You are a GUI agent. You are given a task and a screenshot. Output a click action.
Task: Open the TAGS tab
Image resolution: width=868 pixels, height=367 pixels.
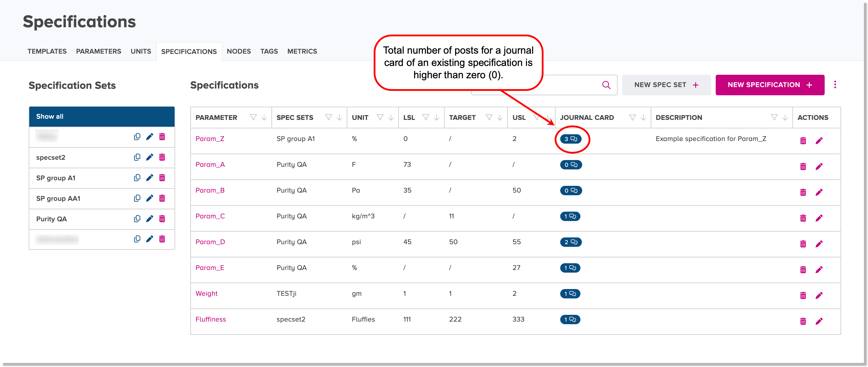click(x=269, y=51)
